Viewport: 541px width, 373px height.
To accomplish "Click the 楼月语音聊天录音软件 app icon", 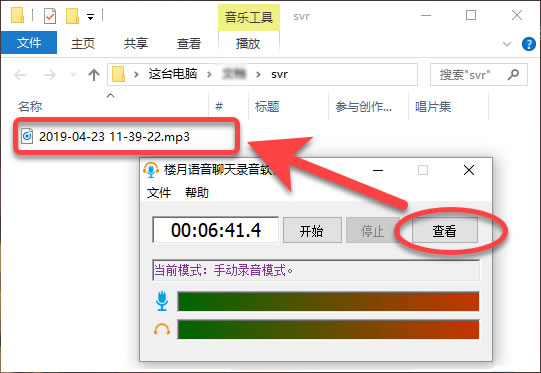I will click(x=151, y=170).
